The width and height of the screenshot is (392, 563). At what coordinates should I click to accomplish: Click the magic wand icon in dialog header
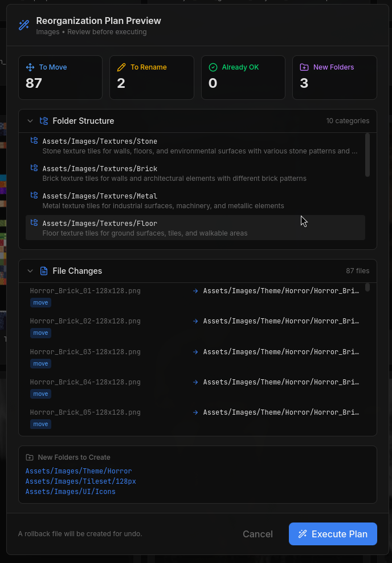pos(24,26)
